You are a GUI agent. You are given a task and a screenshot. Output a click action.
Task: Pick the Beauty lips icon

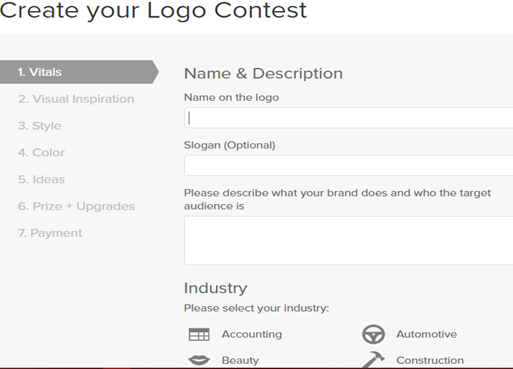coord(199,360)
